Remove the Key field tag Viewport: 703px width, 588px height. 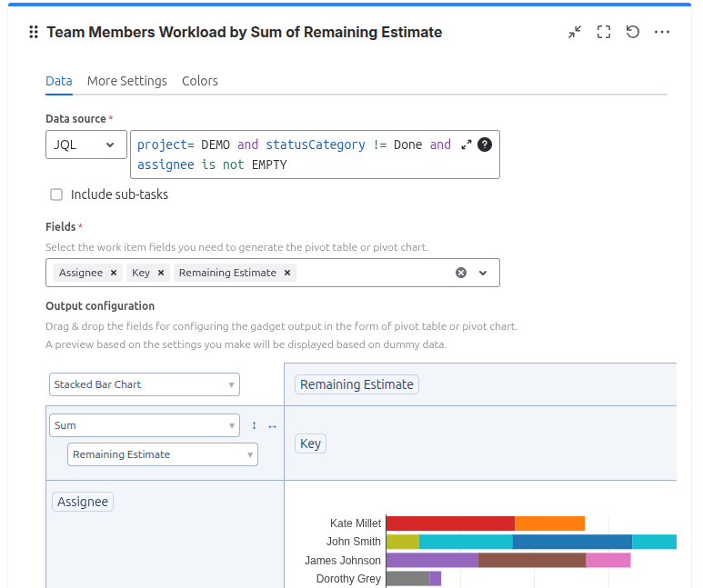coord(161,273)
